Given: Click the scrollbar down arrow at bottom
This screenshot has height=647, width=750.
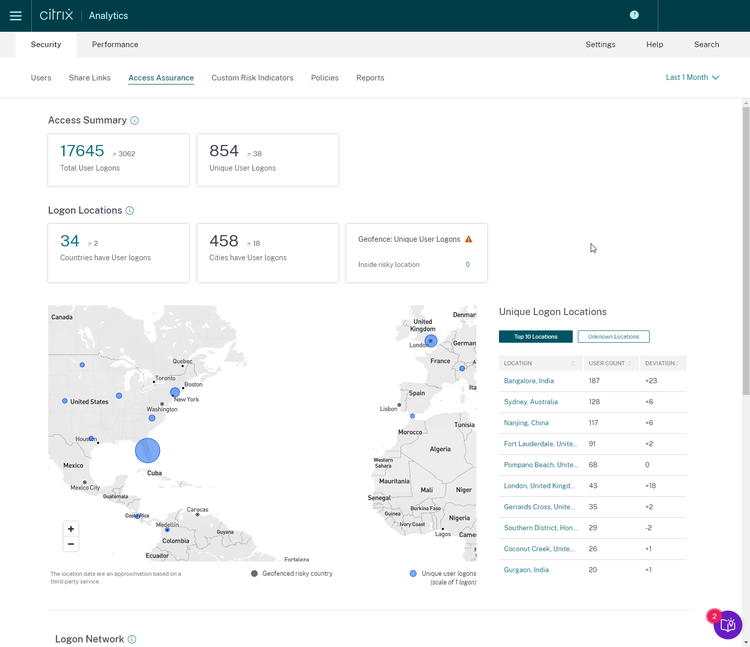Looking at the screenshot, I should pos(746,643).
